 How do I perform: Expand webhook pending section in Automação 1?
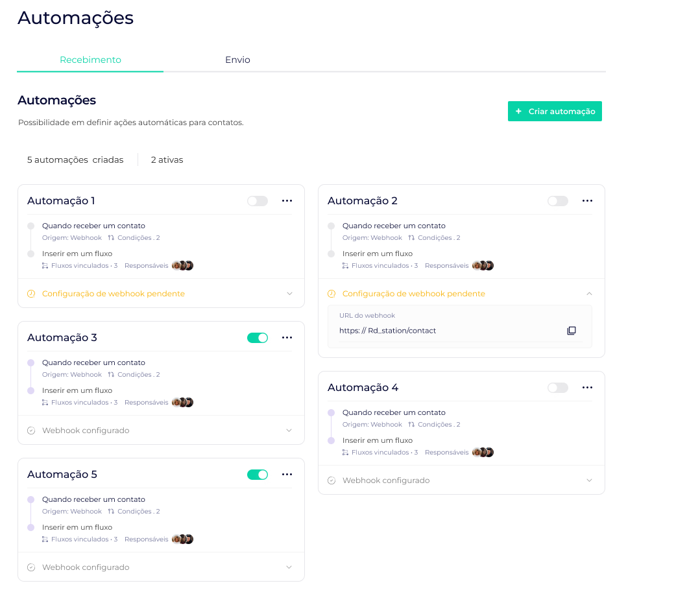(x=289, y=294)
